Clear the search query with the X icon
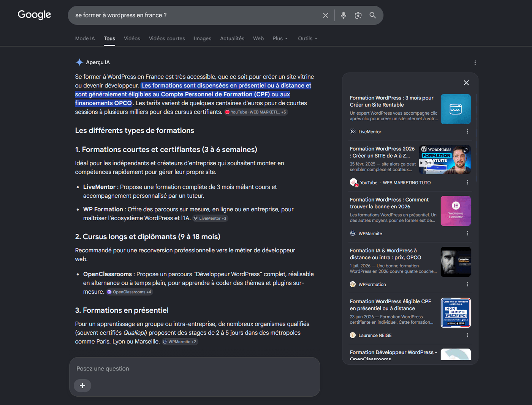The image size is (532, 405). click(325, 15)
